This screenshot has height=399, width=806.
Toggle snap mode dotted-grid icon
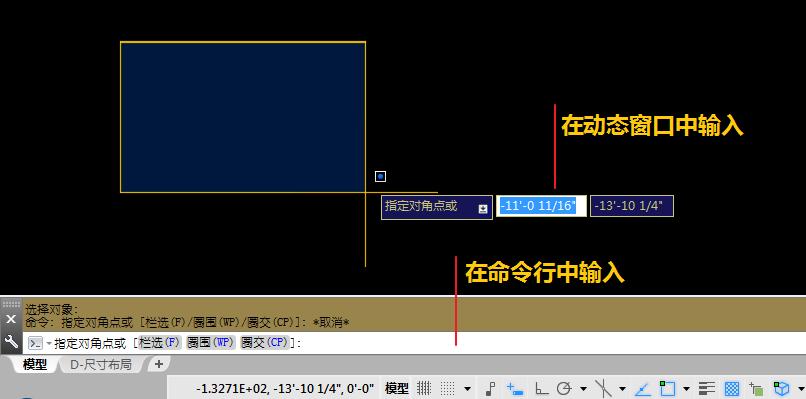[x=448, y=388]
